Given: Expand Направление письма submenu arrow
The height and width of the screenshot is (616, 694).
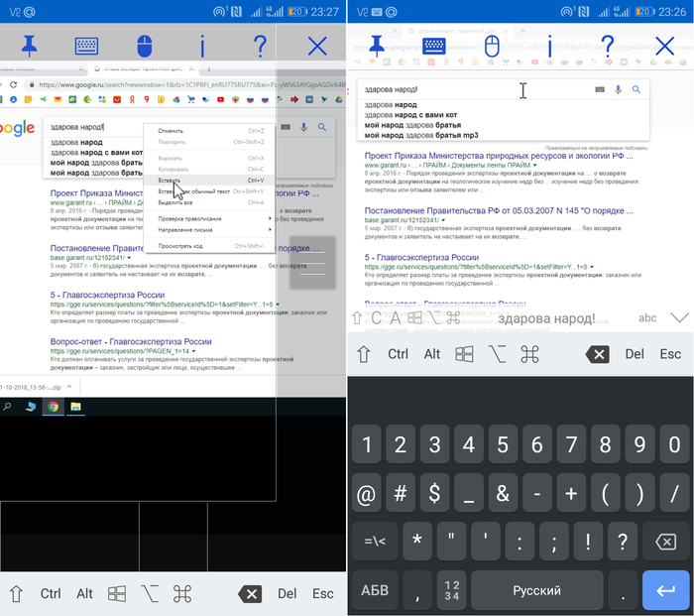Looking at the screenshot, I should (270, 230).
